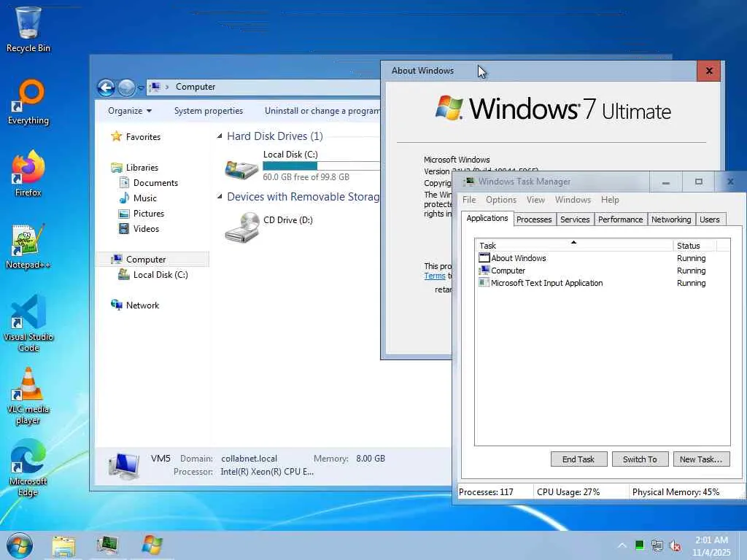Viewport: 747px width, 560px height.
Task: Open the recent locations arrow beside Forward
Action: click(141, 87)
